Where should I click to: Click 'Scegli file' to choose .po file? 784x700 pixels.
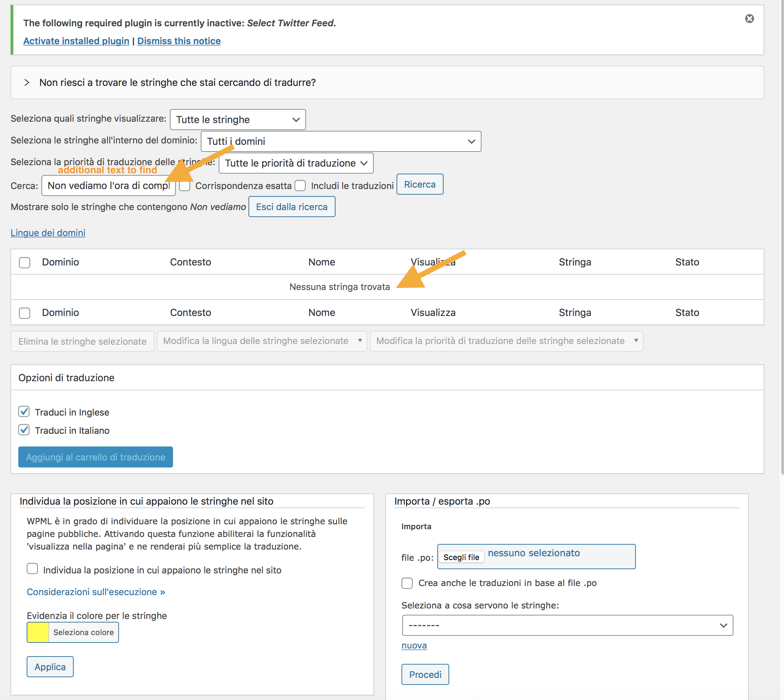[x=461, y=557]
